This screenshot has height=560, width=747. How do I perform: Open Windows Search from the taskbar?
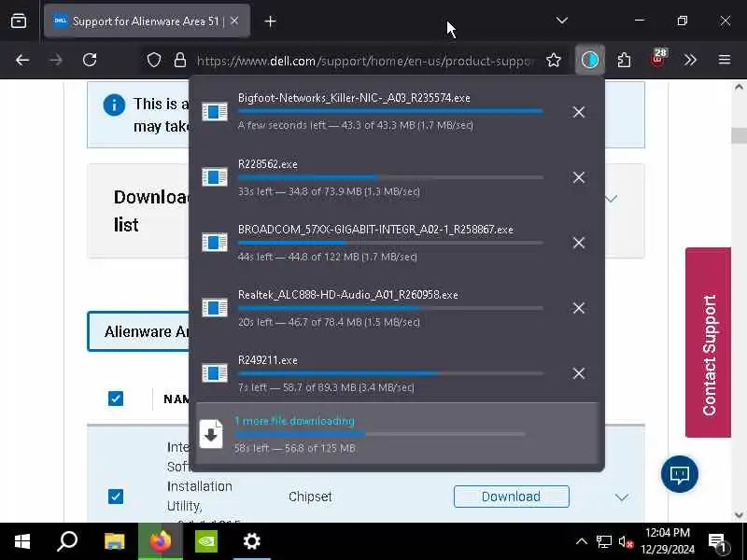pyautogui.click(x=67, y=541)
